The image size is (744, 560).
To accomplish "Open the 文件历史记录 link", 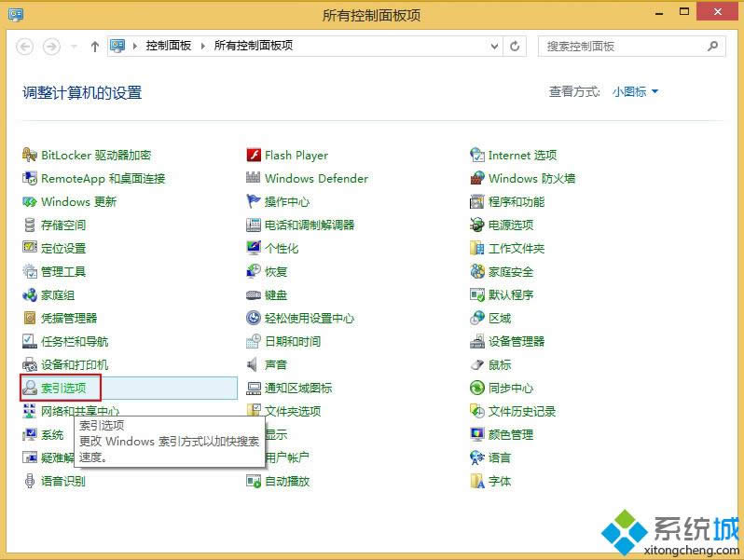I will [522, 411].
